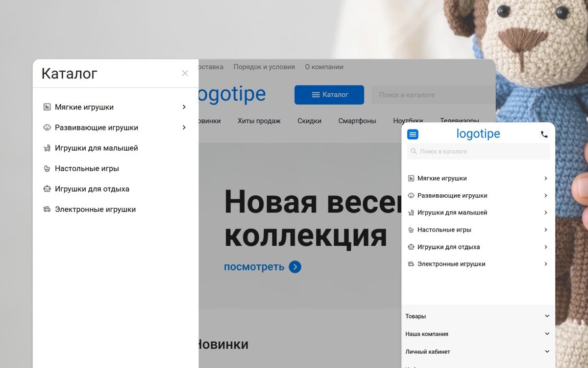Click mobile Настольные игры icon

pos(411,230)
